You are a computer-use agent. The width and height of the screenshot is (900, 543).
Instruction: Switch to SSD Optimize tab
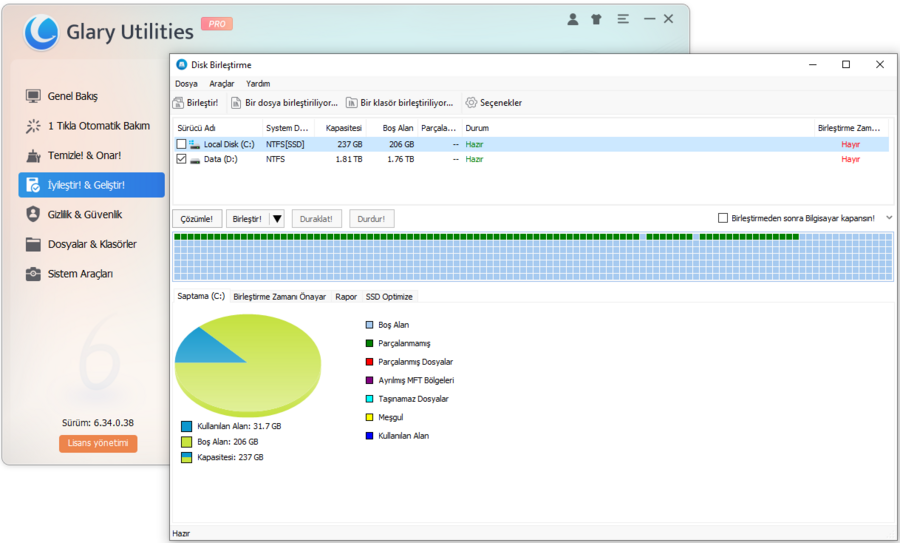[389, 297]
